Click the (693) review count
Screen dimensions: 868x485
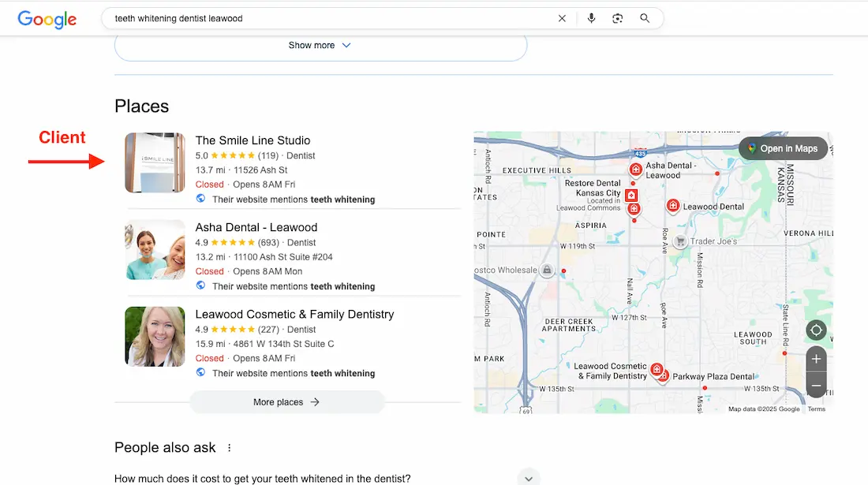click(x=268, y=242)
